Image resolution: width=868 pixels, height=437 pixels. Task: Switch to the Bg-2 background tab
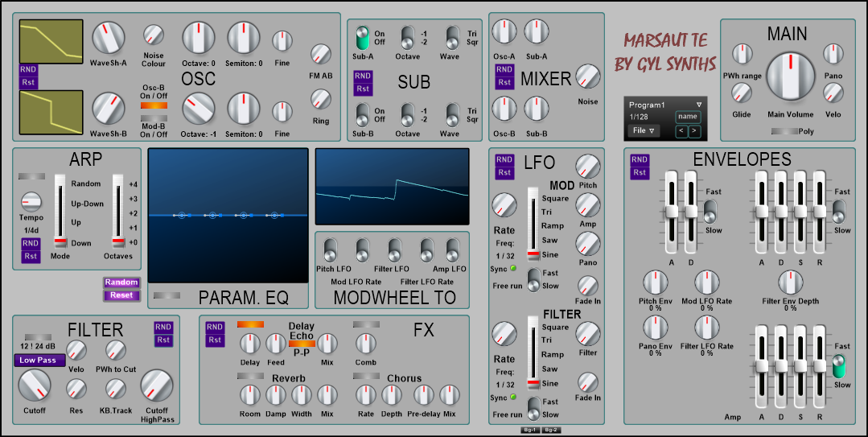(x=550, y=430)
